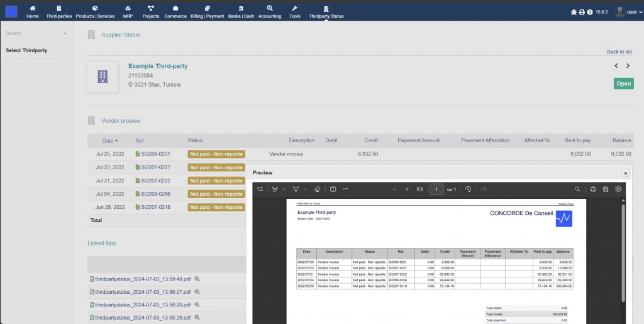Click the search icon in PDF toolbar
644x324 pixels.
577,189
